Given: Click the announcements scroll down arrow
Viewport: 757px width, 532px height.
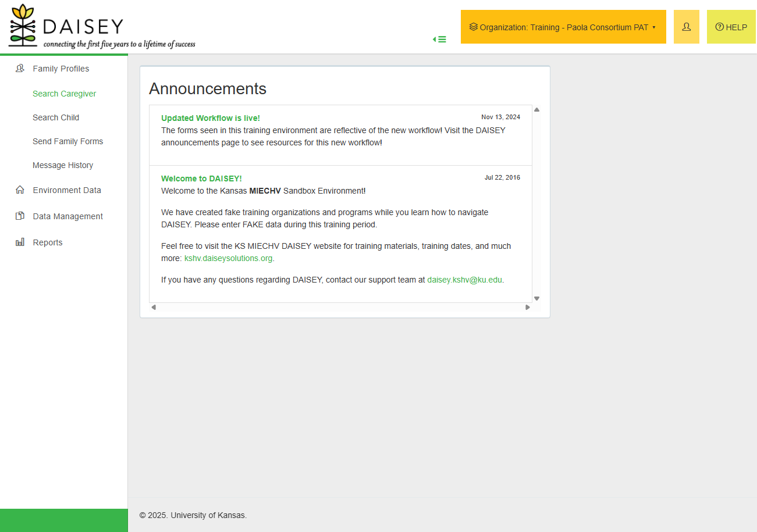Looking at the screenshot, I should pyautogui.click(x=536, y=298).
